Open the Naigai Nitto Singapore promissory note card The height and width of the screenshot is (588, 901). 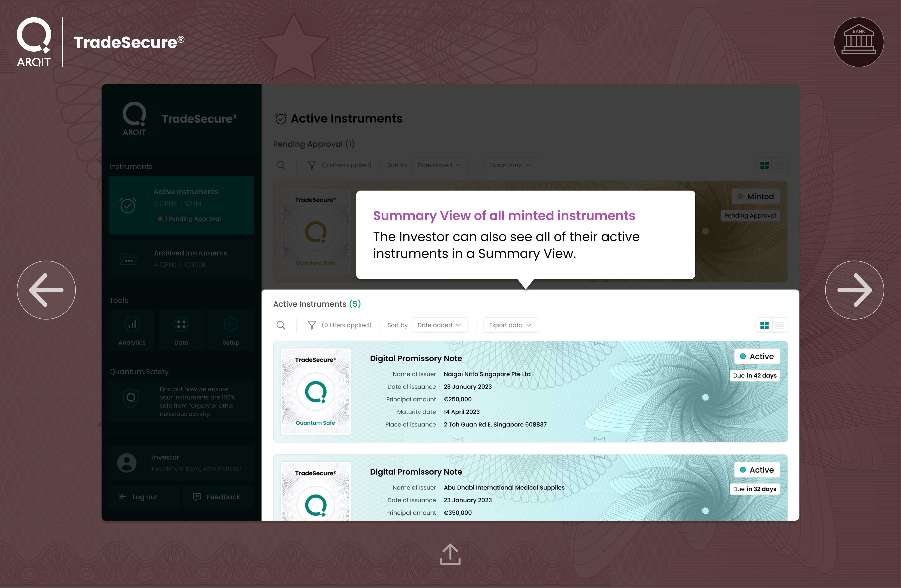pyautogui.click(x=530, y=391)
